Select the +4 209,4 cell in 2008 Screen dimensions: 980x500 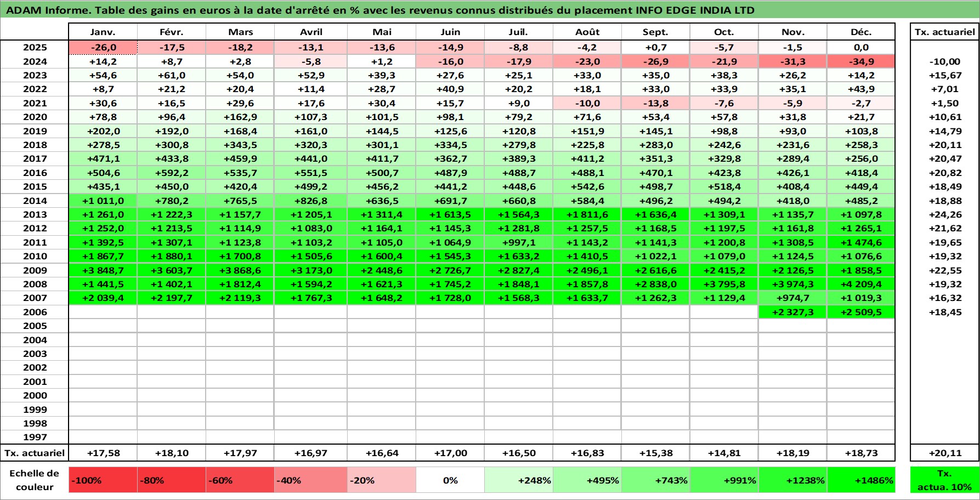861,284
